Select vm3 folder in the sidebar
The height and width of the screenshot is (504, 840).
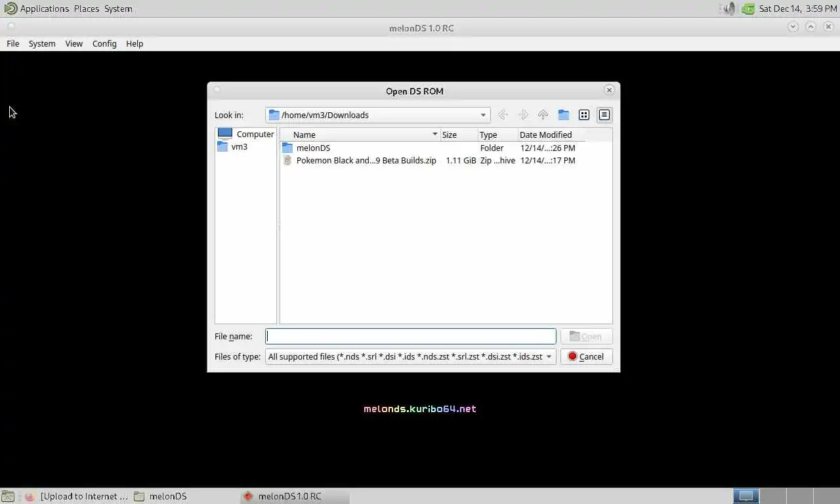click(x=232, y=146)
